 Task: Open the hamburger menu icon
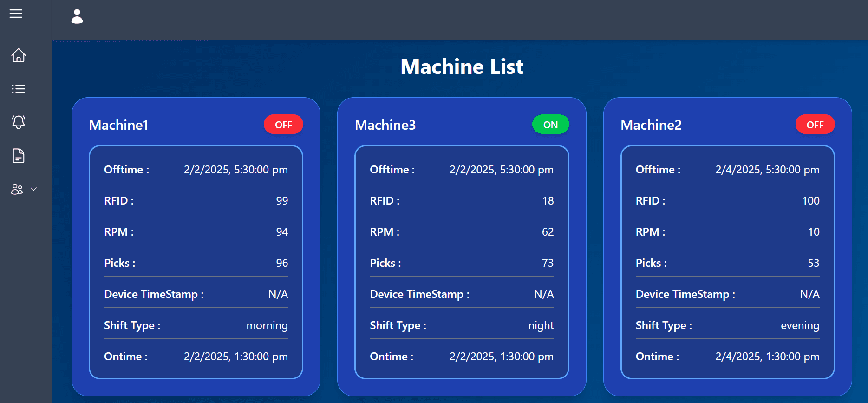coord(16,13)
